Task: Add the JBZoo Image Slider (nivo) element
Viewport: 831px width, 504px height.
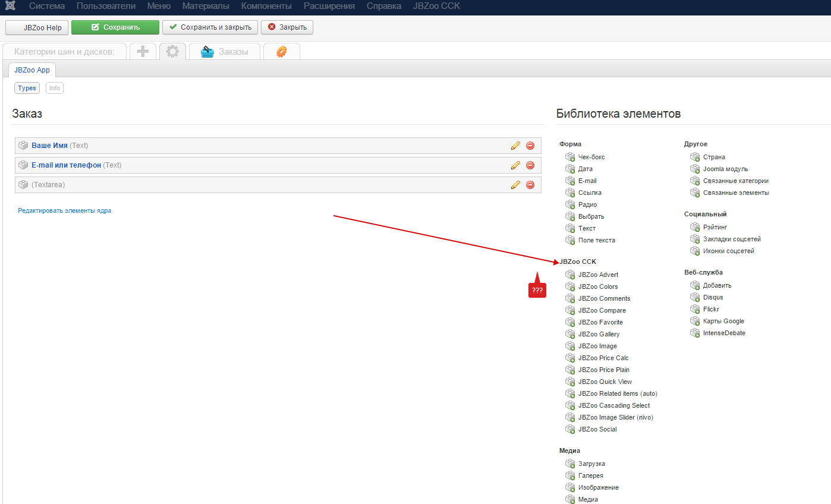Action: click(x=616, y=417)
